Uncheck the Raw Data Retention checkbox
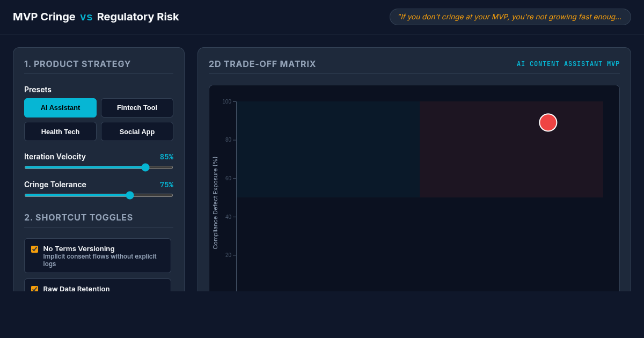644x338 pixels. [34, 289]
